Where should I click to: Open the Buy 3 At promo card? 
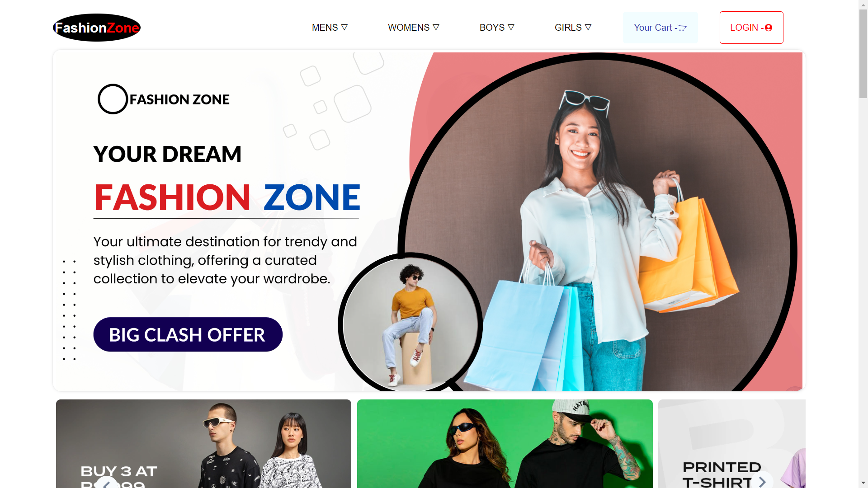coord(203,444)
